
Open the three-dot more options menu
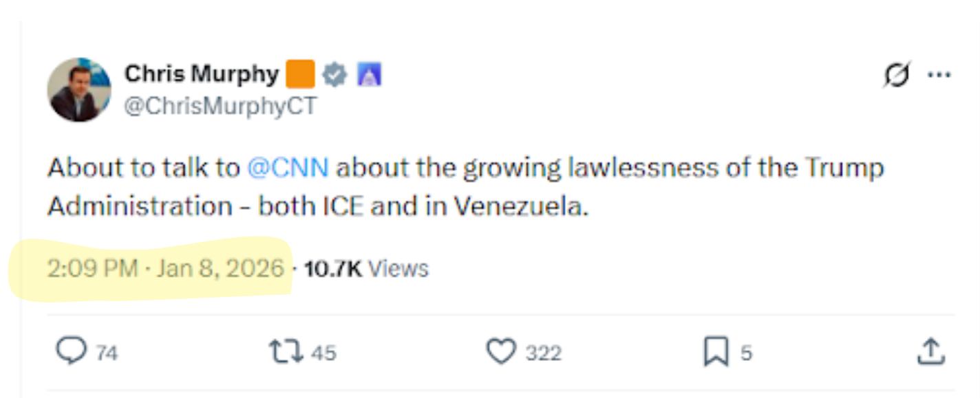click(939, 75)
